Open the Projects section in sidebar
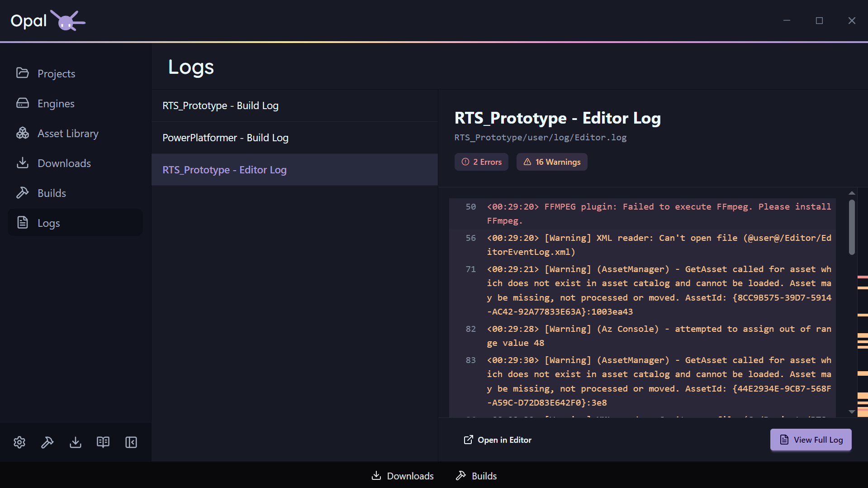 pos(75,73)
